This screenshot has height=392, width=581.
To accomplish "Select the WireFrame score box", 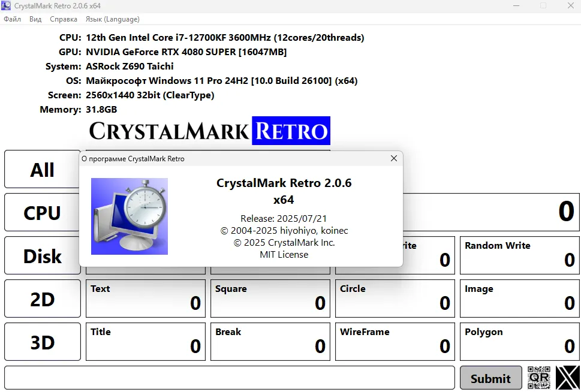I will tap(395, 342).
